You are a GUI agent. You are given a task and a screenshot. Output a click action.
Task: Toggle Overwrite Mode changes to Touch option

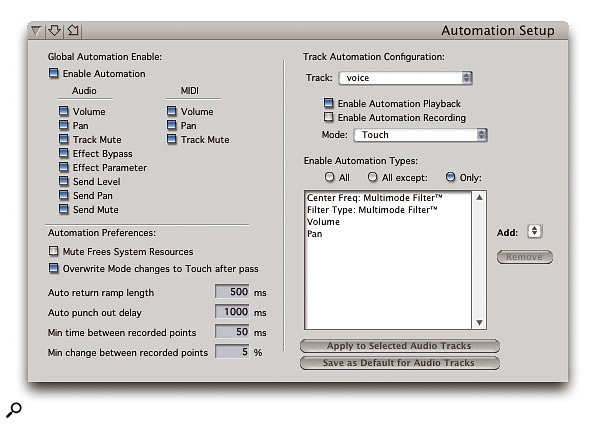point(53,268)
